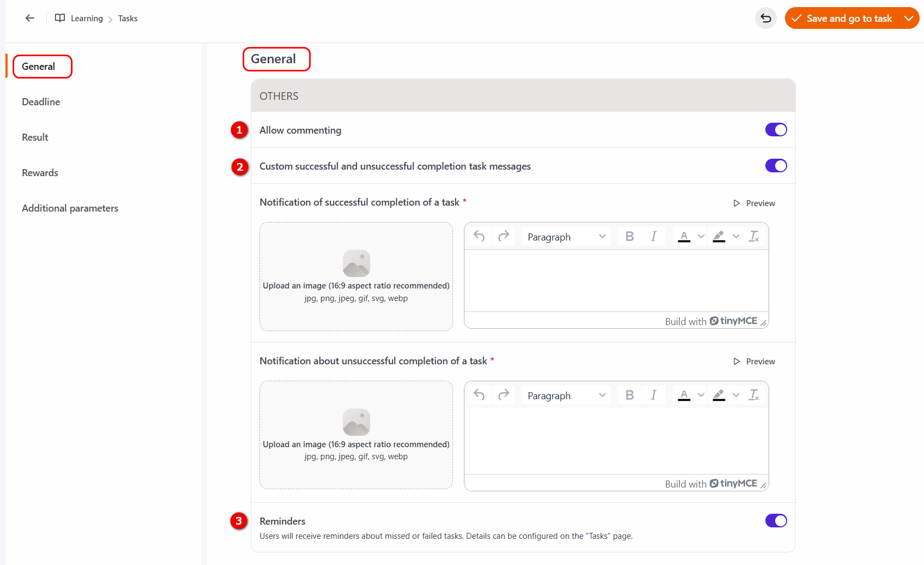Click Save and go to task button
Screen dimensions: 924x565
[842, 18]
